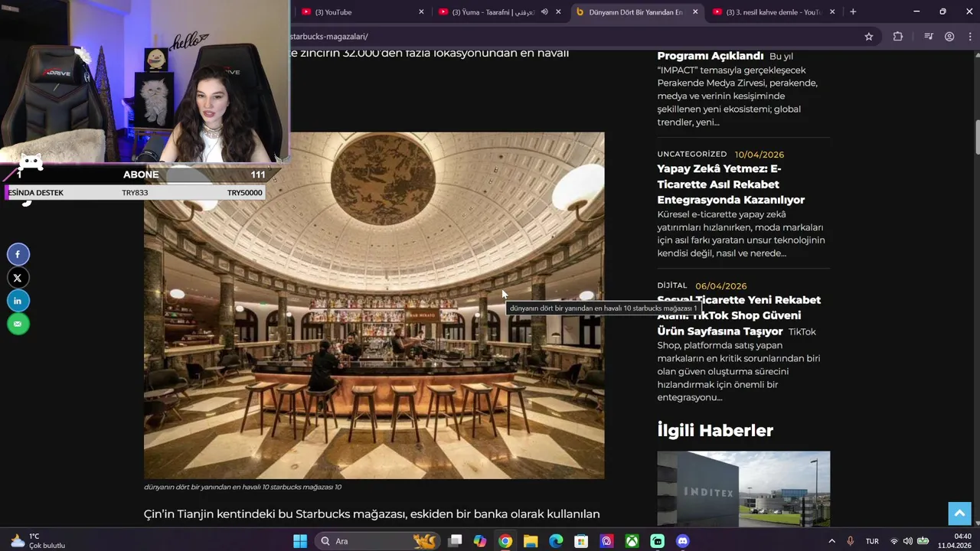This screenshot has width=980, height=551.
Task: Click the İlgili Haberler heading
Action: [715, 430]
